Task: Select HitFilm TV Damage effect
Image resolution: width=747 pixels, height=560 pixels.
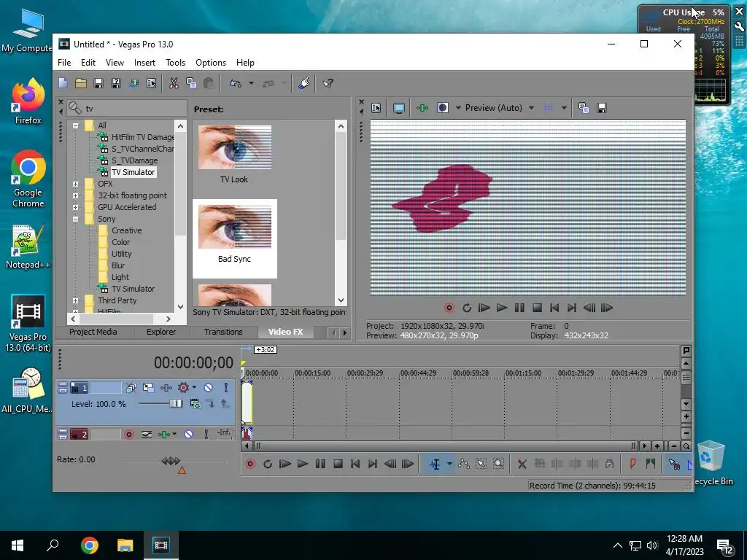Action: (142, 137)
